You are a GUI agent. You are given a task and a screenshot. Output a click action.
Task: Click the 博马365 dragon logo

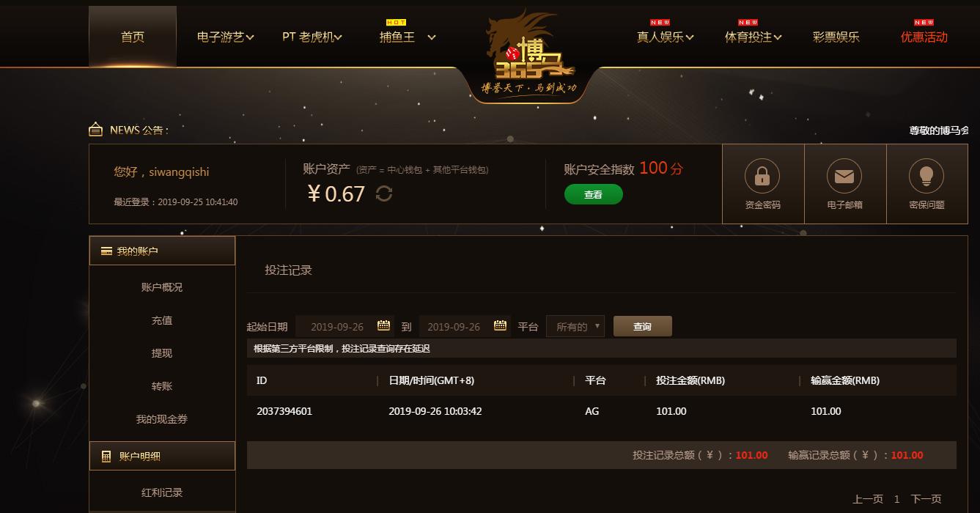(x=528, y=52)
